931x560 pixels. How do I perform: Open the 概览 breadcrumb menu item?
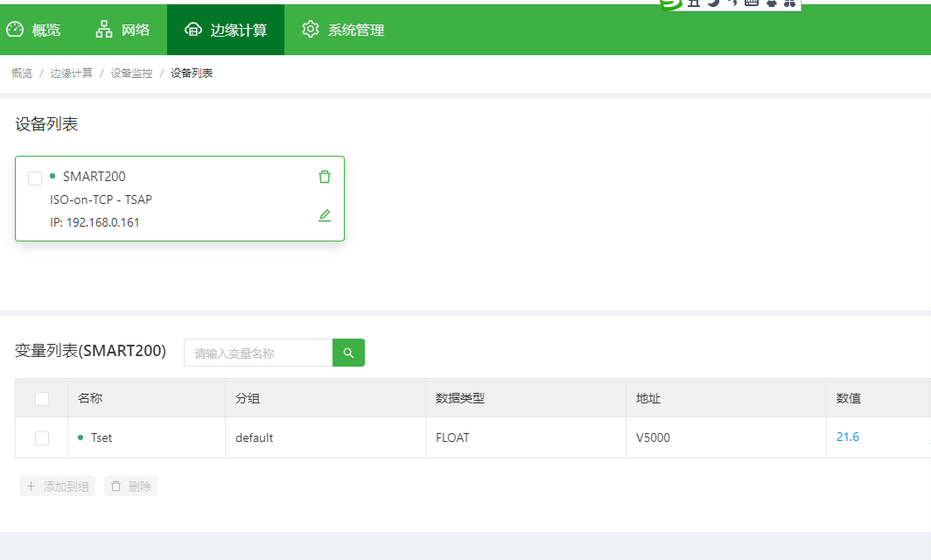(21, 73)
